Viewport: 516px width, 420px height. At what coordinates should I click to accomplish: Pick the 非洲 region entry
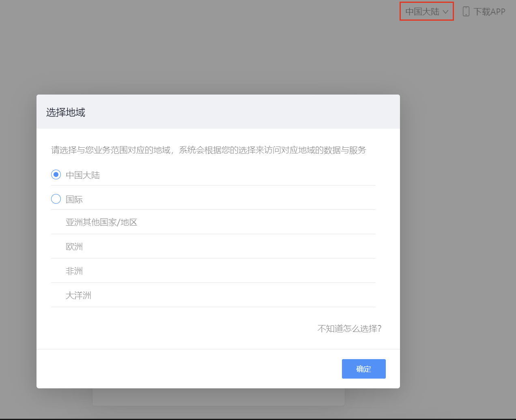click(x=74, y=271)
